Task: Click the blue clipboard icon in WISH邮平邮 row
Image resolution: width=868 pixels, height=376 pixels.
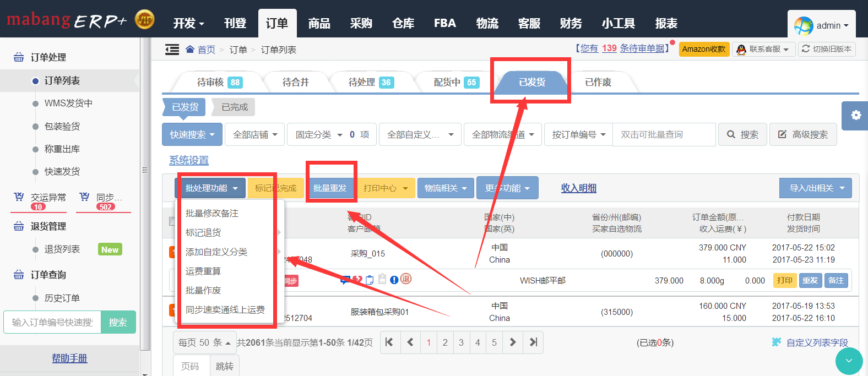Action: click(370, 280)
